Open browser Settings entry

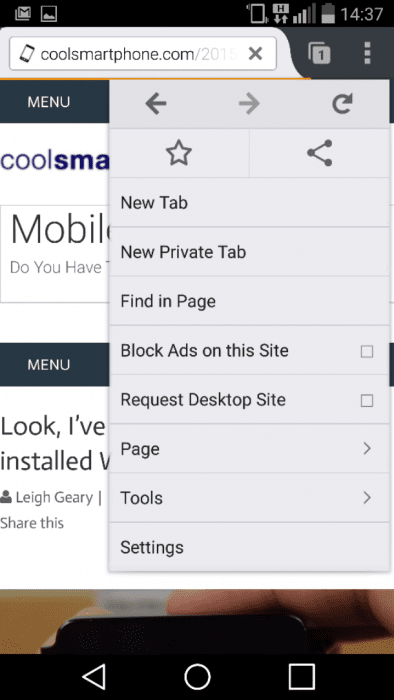tap(249, 547)
